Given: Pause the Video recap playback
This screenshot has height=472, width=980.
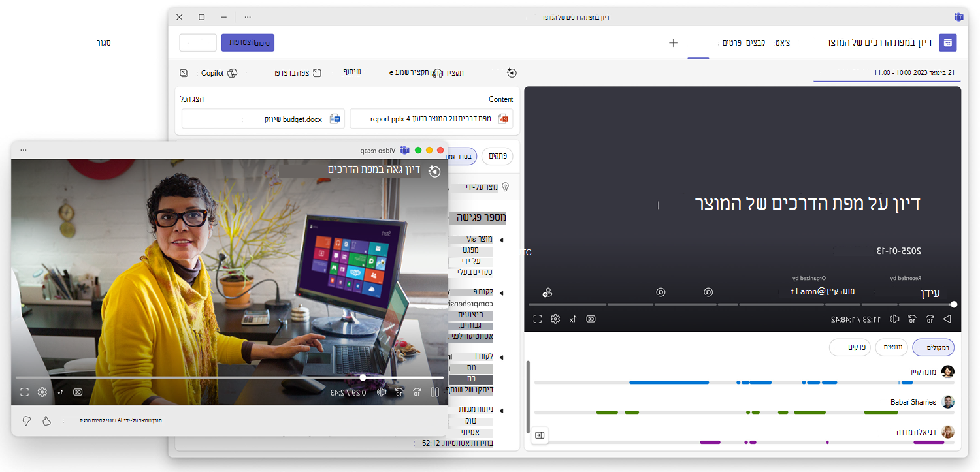Looking at the screenshot, I should click(434, 392).
